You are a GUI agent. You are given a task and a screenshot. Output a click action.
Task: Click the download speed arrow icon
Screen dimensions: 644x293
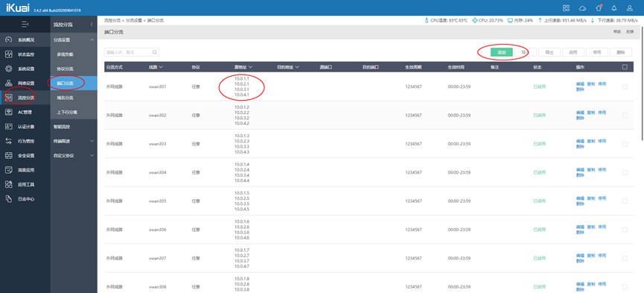(593, 20)
